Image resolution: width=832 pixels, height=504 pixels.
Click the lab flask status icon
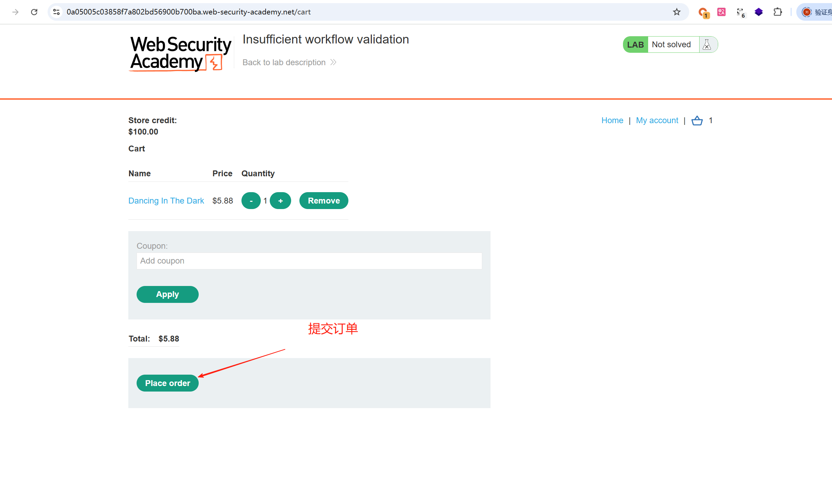tap(707, 45)
